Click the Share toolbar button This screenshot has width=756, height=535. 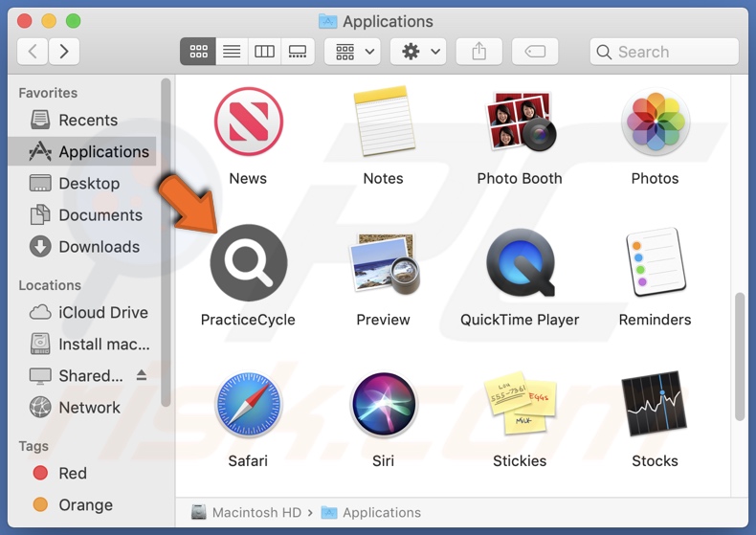pyautogui.click(x=478, y=51)
